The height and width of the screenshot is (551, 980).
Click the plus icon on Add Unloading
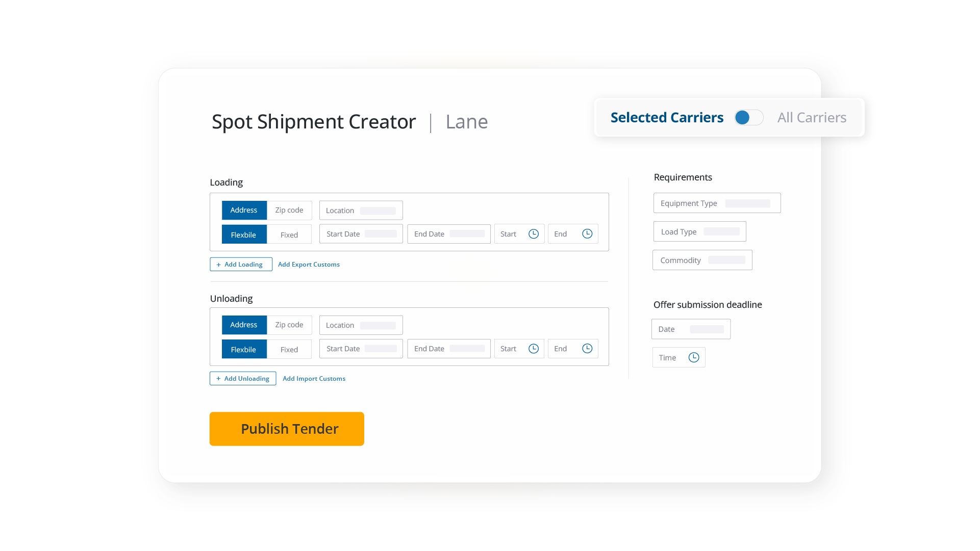(x=219, y=378)
